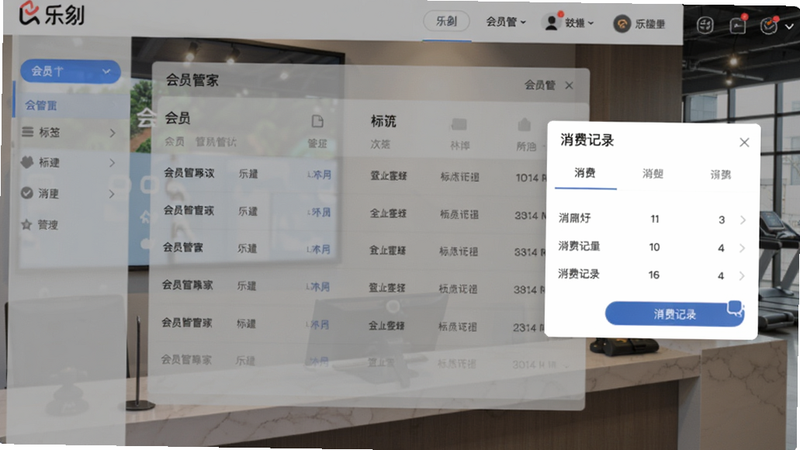800x450 pixels.
Task: Expand the chevron on the heart icon row
Action: (112, 163)
